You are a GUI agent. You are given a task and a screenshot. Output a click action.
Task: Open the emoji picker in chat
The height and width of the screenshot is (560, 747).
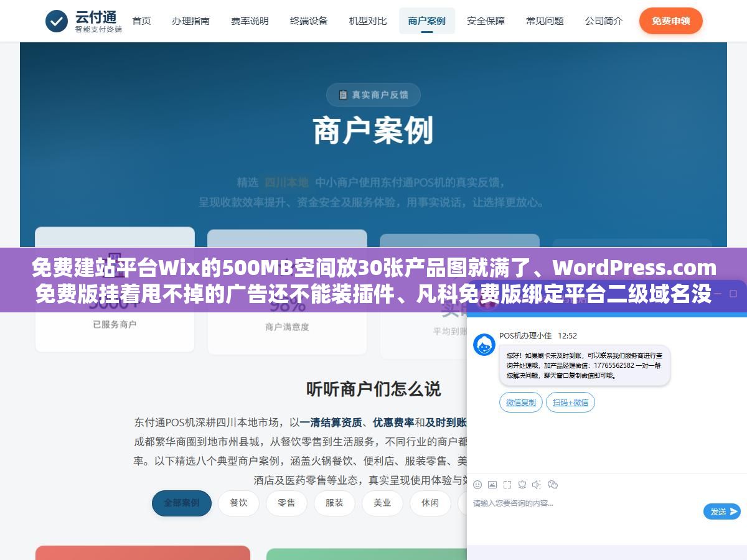coord(477,485)
